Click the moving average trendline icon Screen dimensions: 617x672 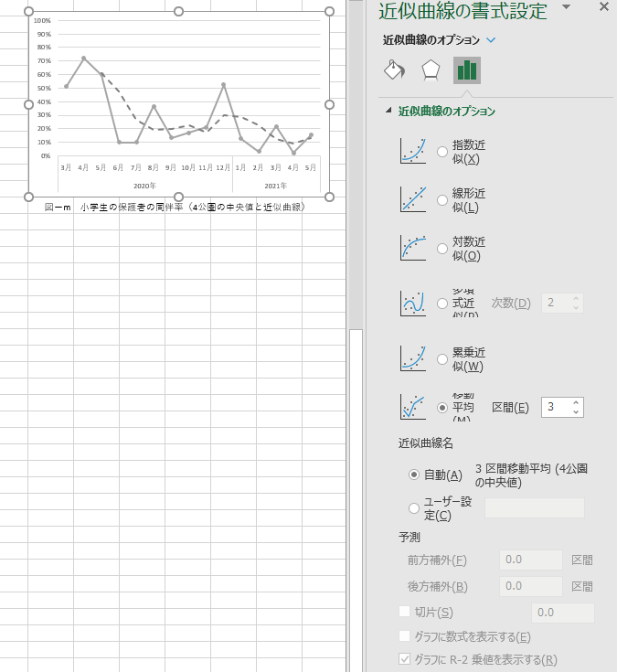point(412,407)
